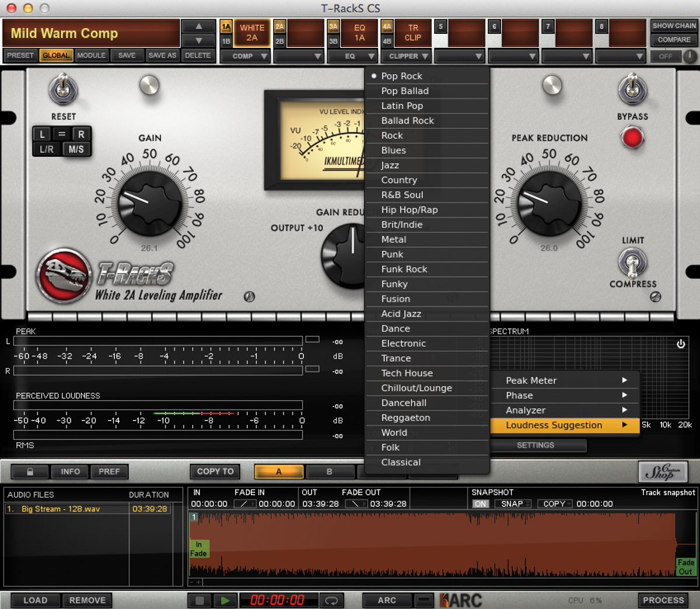The height and width of the screenshot is (609, 700).
Task: Click the fade out curve icon
Action: pos(356,504)
